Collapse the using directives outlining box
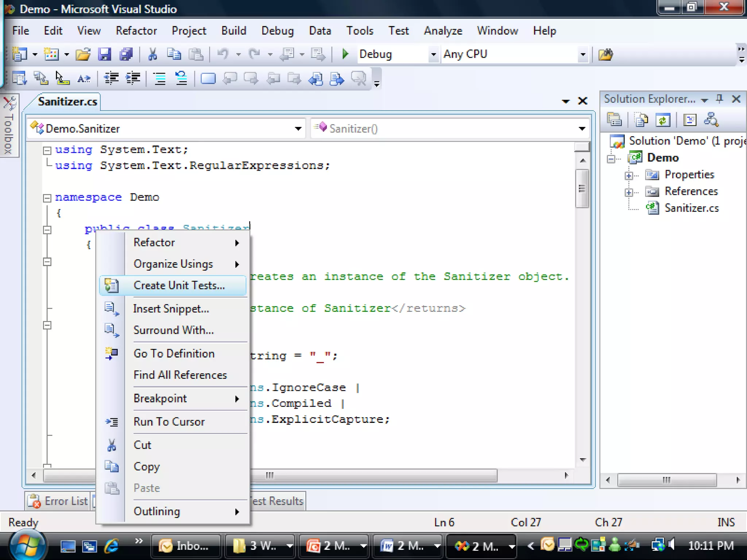This screenshot has width=747, height=560. coord(47,150)
